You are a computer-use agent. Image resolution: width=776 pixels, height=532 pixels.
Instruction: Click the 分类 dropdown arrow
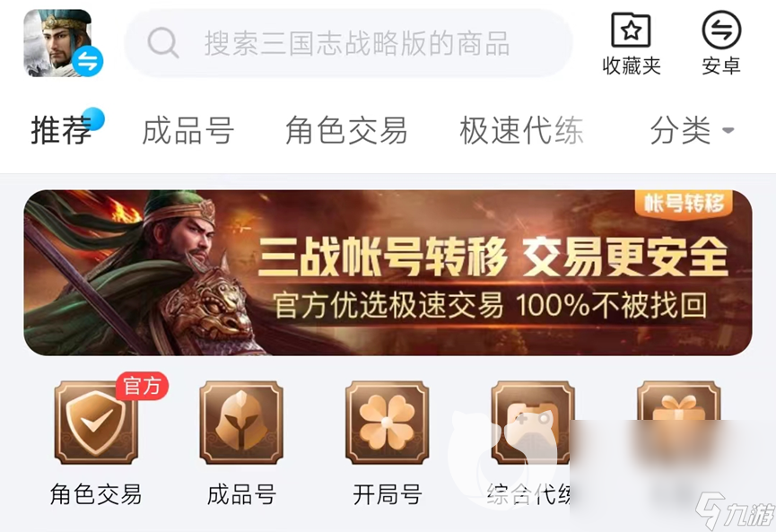coord(728,131)
